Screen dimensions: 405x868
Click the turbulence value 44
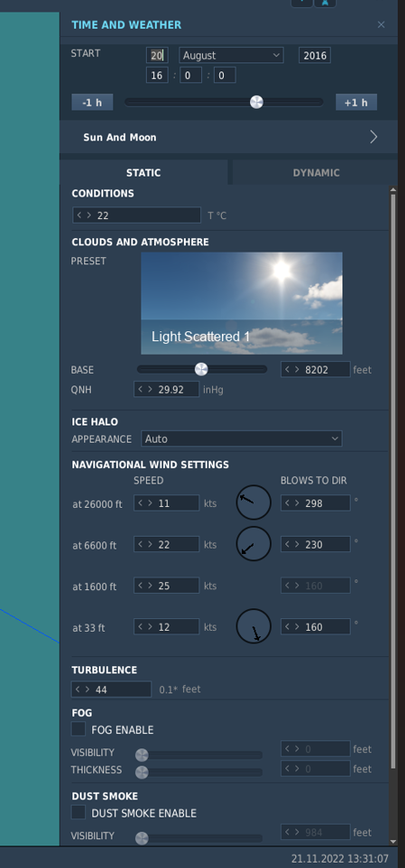click(x=111, y=689)
